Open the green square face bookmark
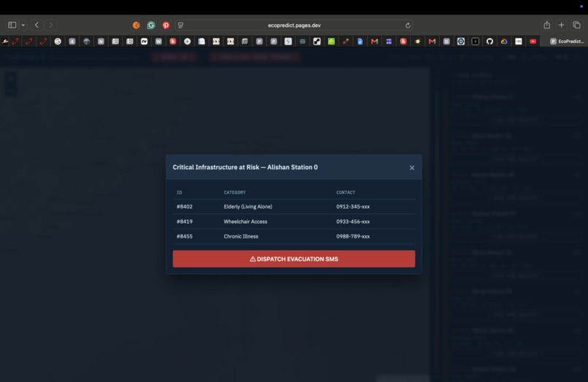The image size is (588, 382). point(331,42)
